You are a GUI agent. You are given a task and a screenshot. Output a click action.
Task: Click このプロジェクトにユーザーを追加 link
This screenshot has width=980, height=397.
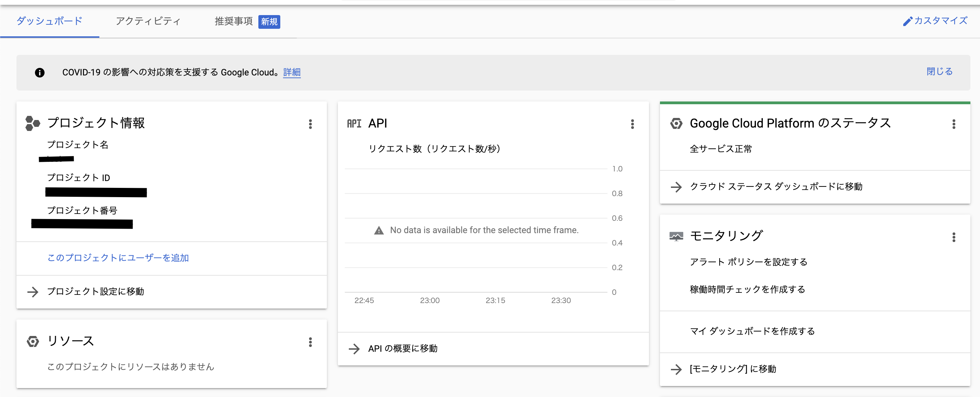[x=118, y=258]
